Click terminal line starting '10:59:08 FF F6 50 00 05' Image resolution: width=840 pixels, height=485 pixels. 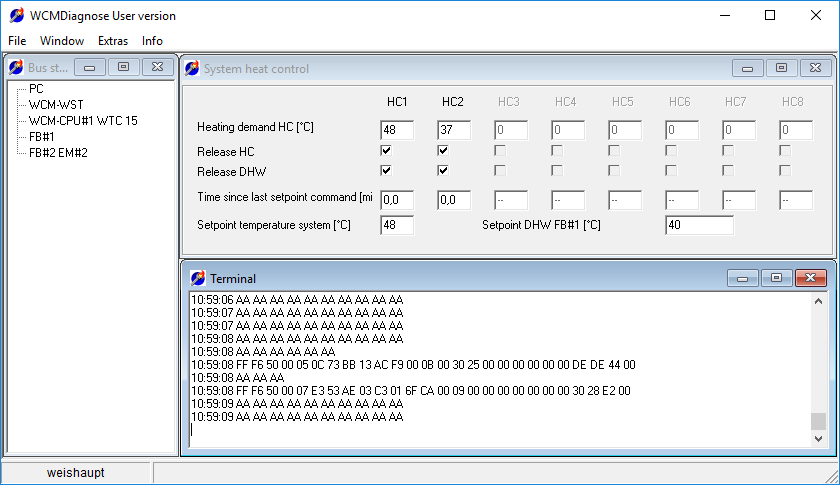[x=413, y=365]
